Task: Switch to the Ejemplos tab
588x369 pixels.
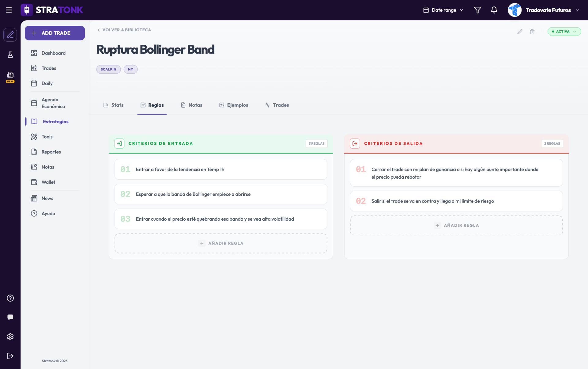Action: 234,105
